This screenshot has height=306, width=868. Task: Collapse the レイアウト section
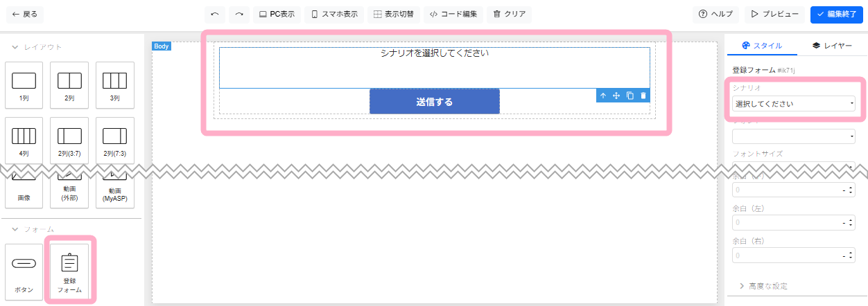[x=15, y=47]
